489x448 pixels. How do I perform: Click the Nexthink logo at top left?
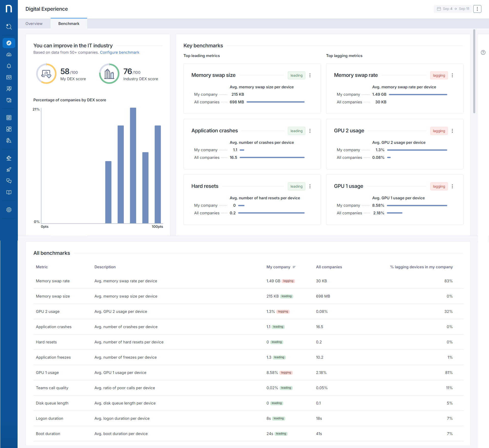(x=9, y=9)
